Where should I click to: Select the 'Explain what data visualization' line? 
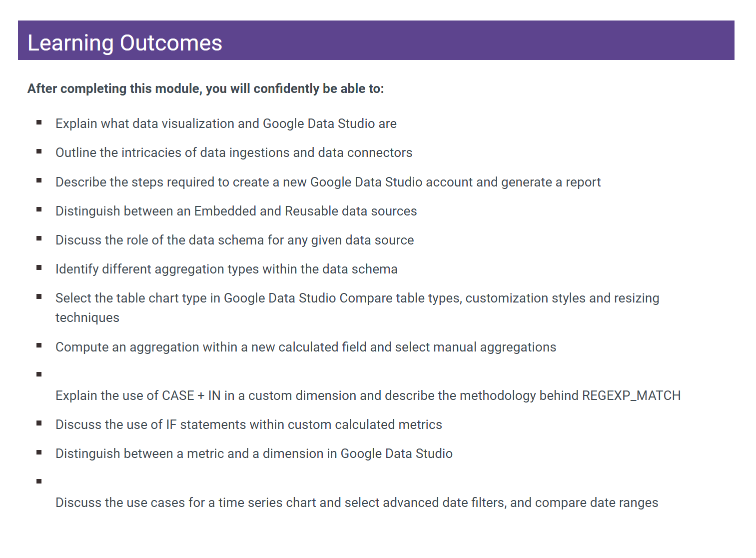tap(226, 123)
